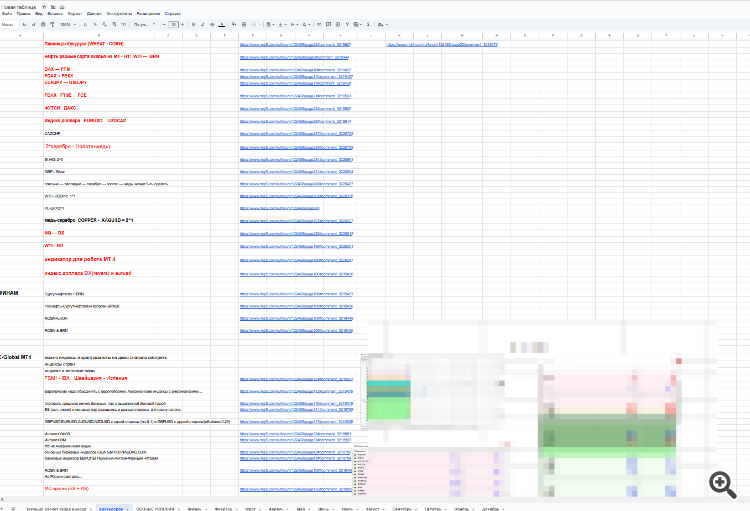Open the Инструменты menu
The height and width of the screenshot is (511, 750).
click(120, 14)
